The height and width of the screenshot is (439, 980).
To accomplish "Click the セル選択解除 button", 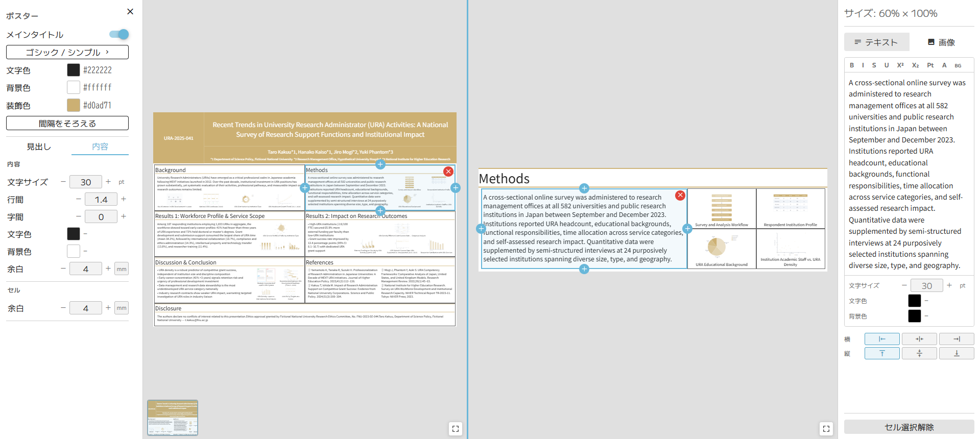I will click(909, 427).
